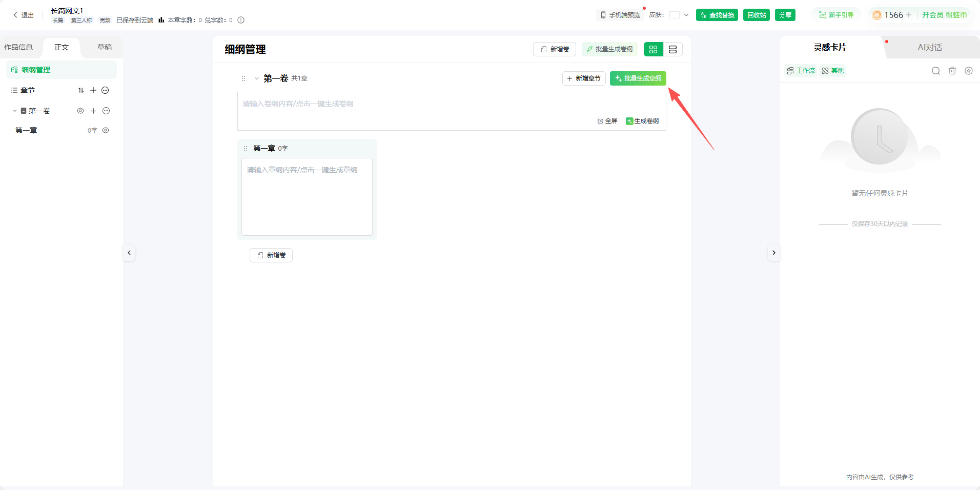Image resolution: width=980 pixels, height=490 pixels.
Task: Switch to the AI对话 tab
Action: (930, 47)
